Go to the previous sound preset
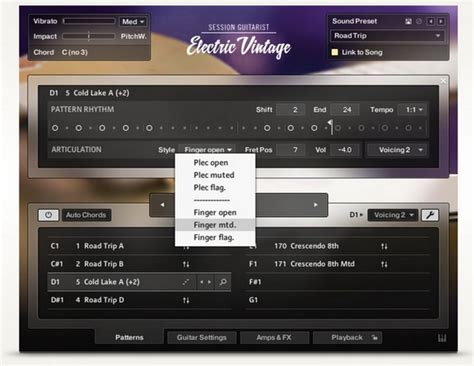474x366 pixels. click(431, 21)
